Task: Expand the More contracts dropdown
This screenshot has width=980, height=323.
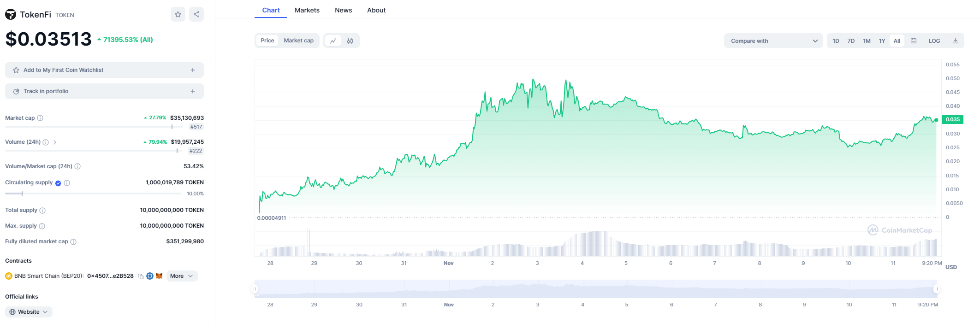Action: [182, 276]
